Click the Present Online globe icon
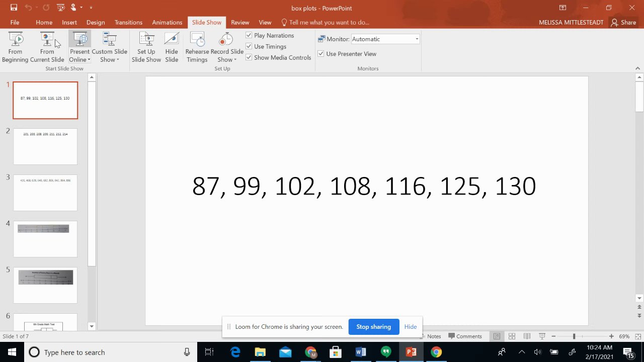The image size is (644, 362). pos(79,39)
